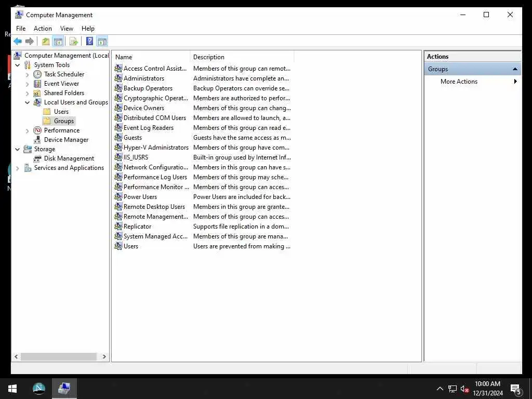Screen dimensions: 532x399
Task: Click the muted speaker tray icon
Action: pyautogui.click(x=464, y=389)
